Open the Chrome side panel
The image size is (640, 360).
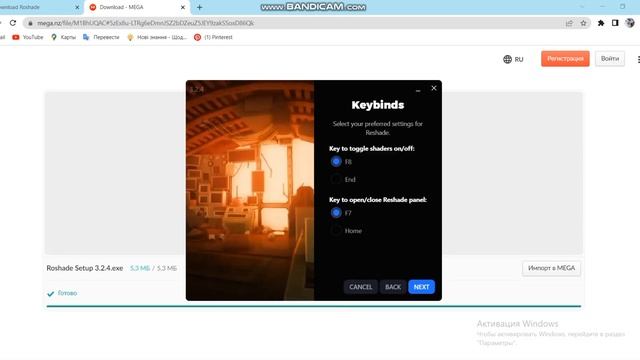(615, 23)
